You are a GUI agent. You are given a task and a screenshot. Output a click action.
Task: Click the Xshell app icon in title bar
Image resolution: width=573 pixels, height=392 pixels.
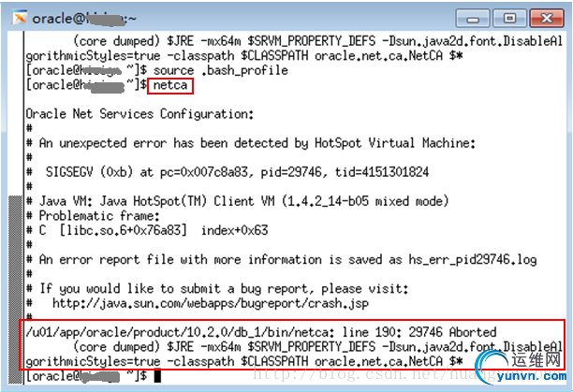pyautogui.click(x=19, y=17)
